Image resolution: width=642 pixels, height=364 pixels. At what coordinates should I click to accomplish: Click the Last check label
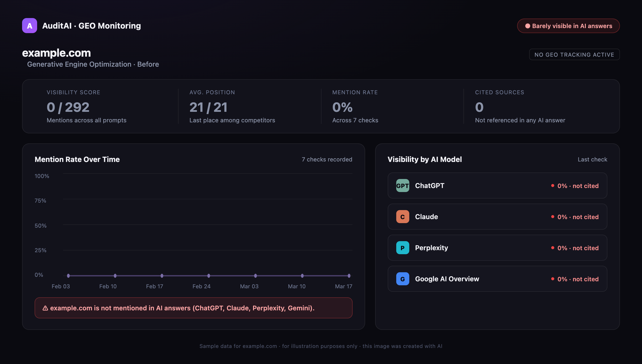click(x=592, y=159)
